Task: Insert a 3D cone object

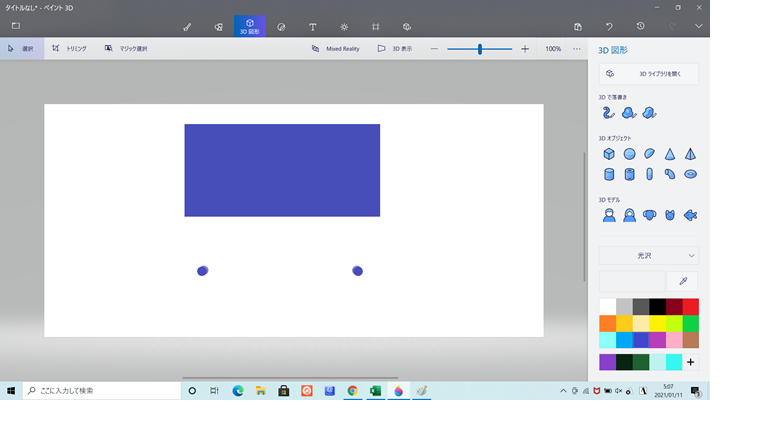Action: 670,154
